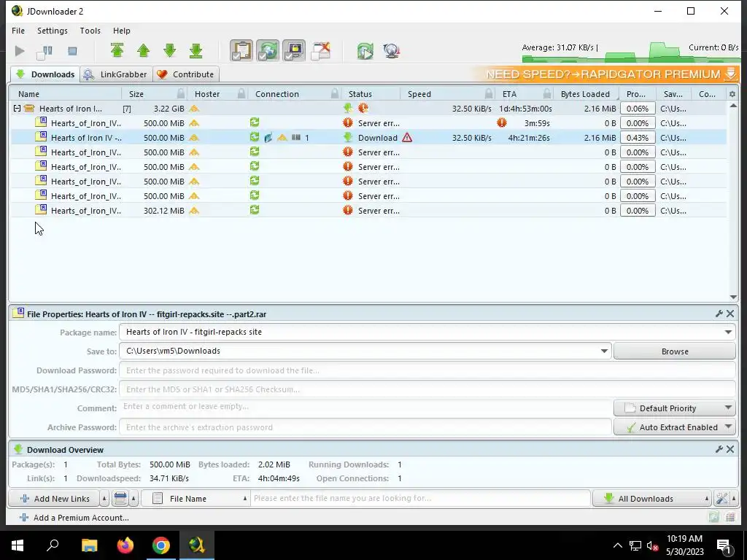Open the Windows Start menu
The image size is (747, 560).
click(x=18, y=545)
